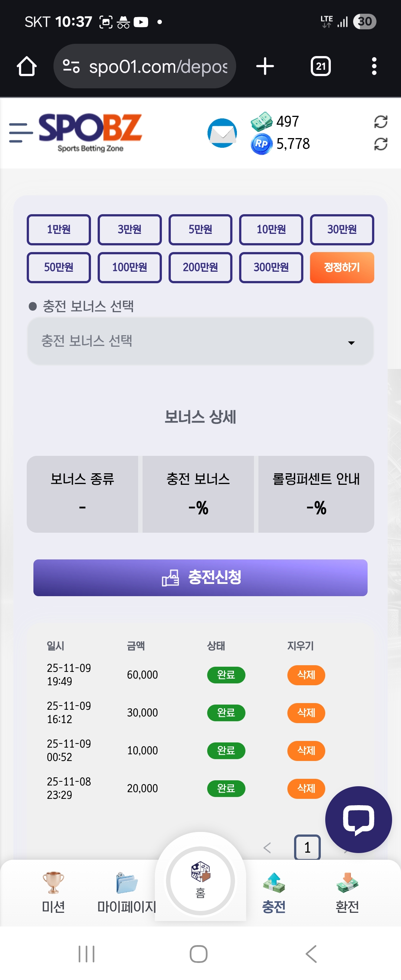The height and width of the screenshot is (980, 401).
Task: Open browser three-dot menu
Action: coord(374,66)
